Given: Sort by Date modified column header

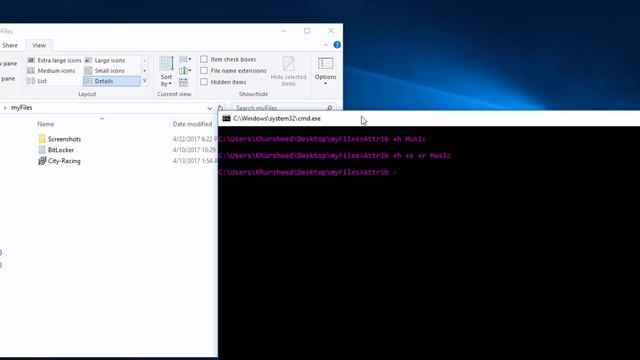Looking at the screenshot, I should 192,124.
